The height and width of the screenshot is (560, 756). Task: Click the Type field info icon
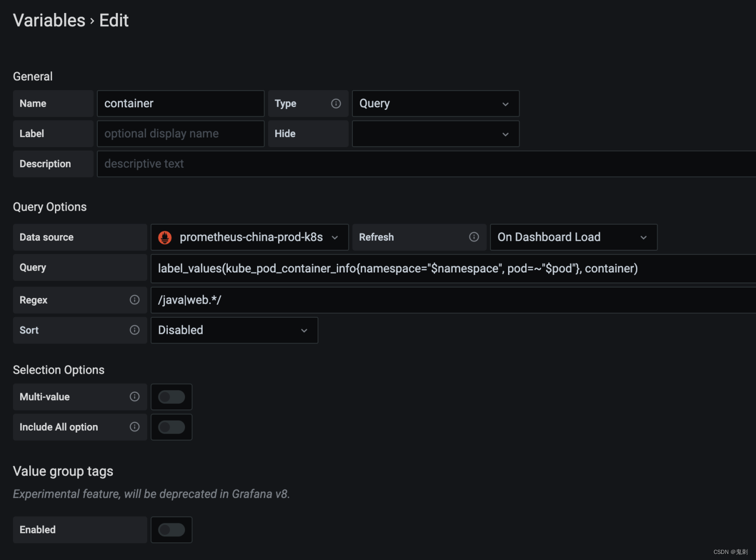(x=336, y=104)
